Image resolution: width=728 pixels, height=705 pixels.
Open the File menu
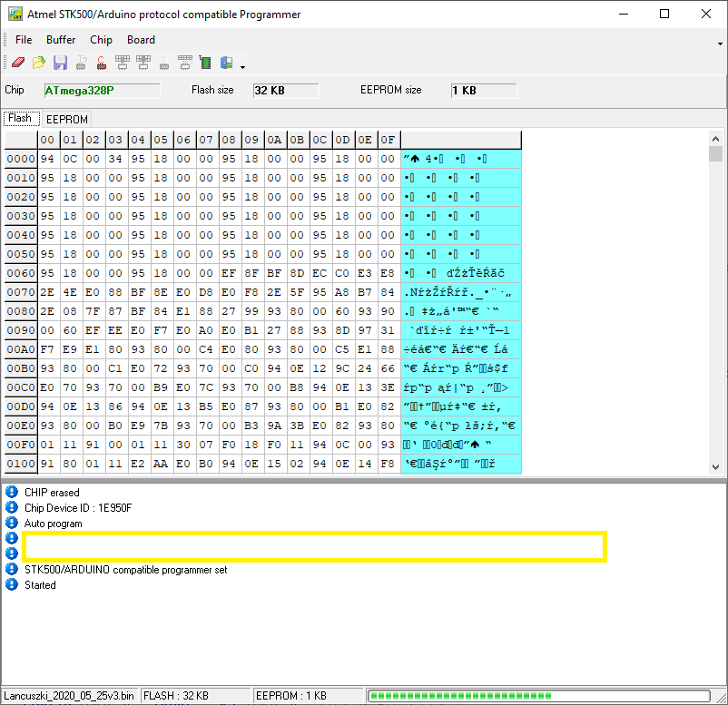pos(24,40)
